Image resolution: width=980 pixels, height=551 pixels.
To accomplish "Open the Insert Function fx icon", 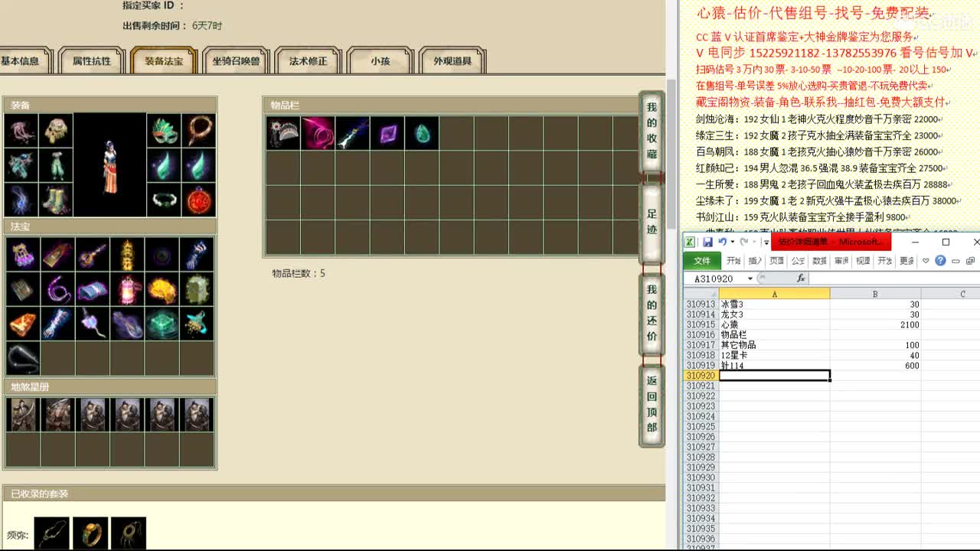I will [x=801, y=278].
